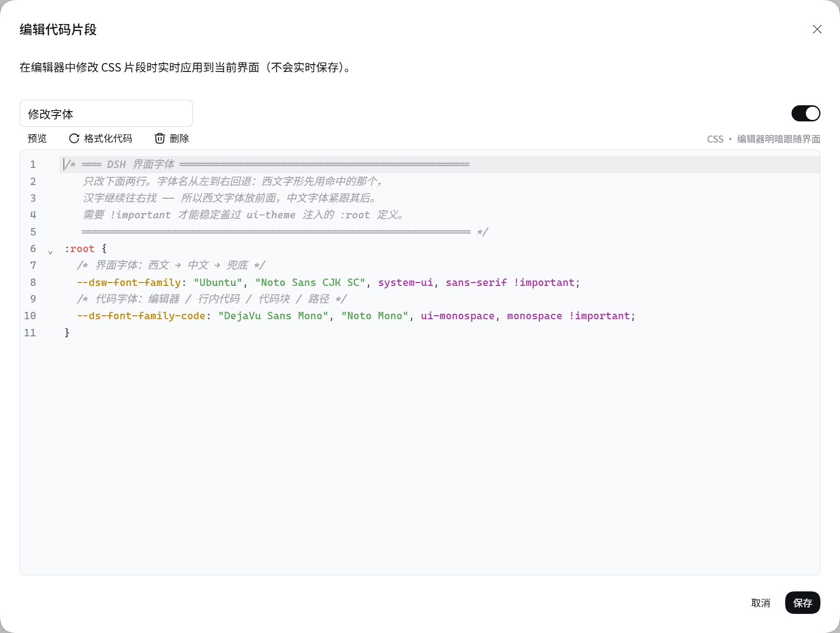The height and width of the screenshot is (633, 840).
Task: Click 取消 to cancel editing
Action: (x=761, y=603)
